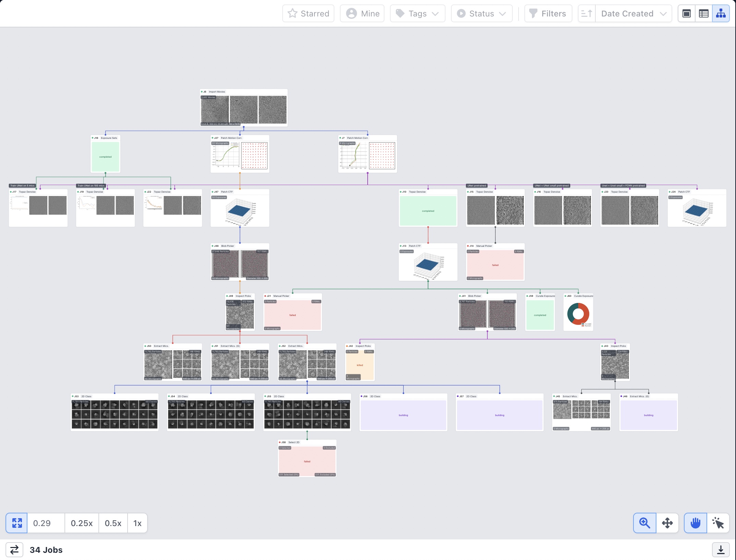Switch to cards view layout icon
This screenshot has width=736, height=560.
tap(687, 14)
